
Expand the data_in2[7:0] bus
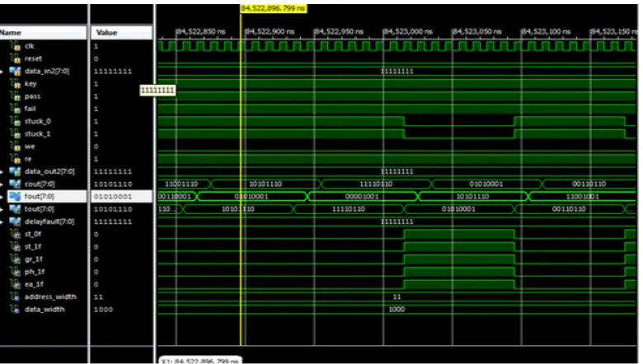click(2, 72)
